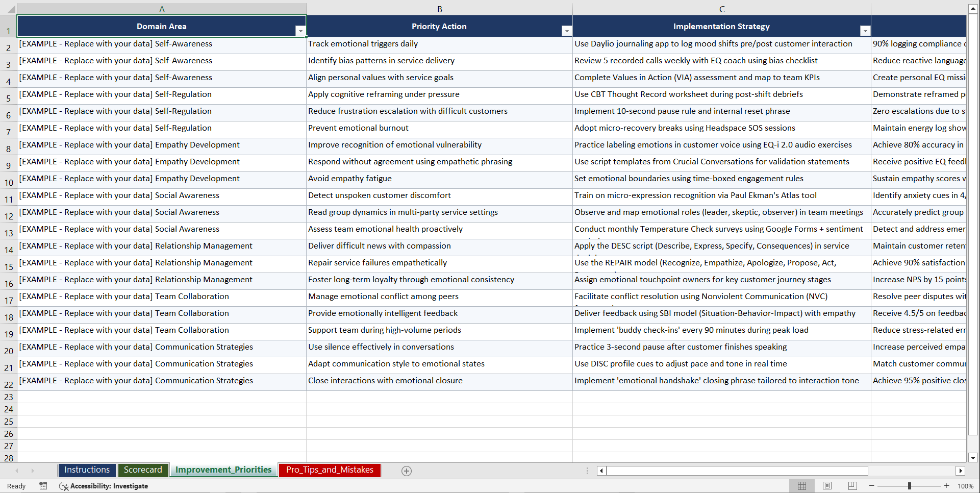Switch to the Scorecard sheet tab
Image resolution: width=980 pixels, height=493 pixels.
pos(143,470)
